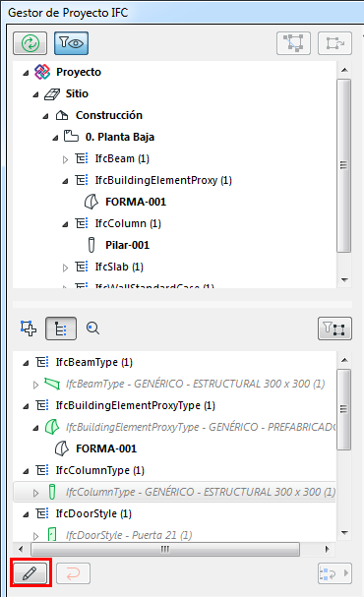
Task: Click filter by selection button
Action: [335, 328]
